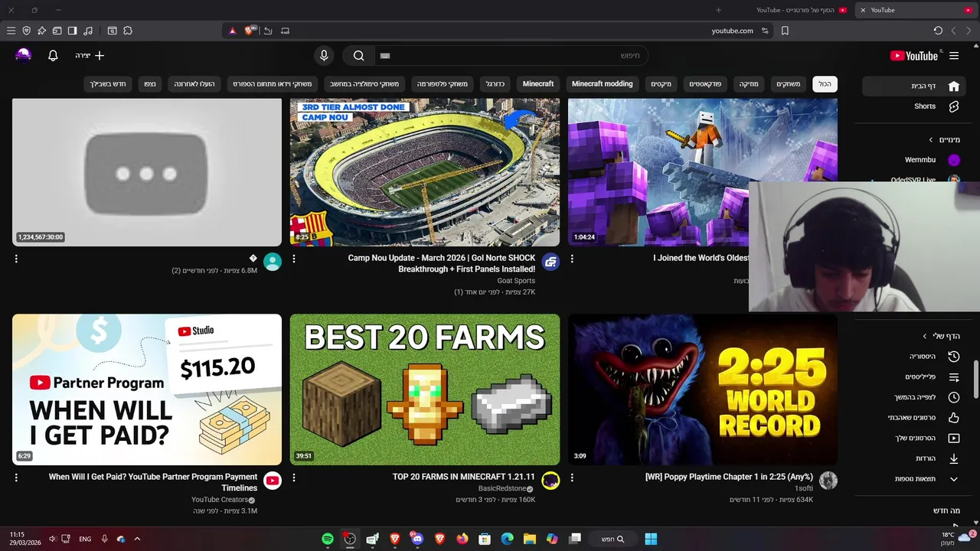This screenshot has height=551, width=980.
Task: Open Discord from the taskbar
Action: click(x=417, y=539)
